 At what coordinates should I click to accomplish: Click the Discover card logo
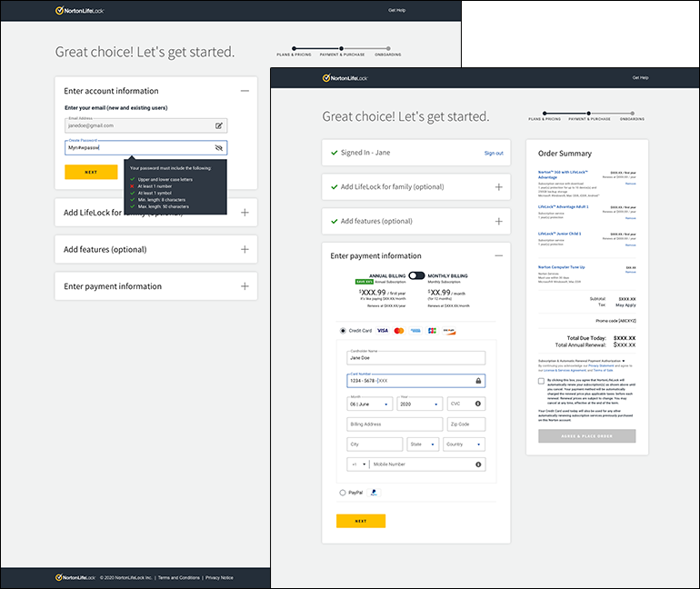pos(449,331)
